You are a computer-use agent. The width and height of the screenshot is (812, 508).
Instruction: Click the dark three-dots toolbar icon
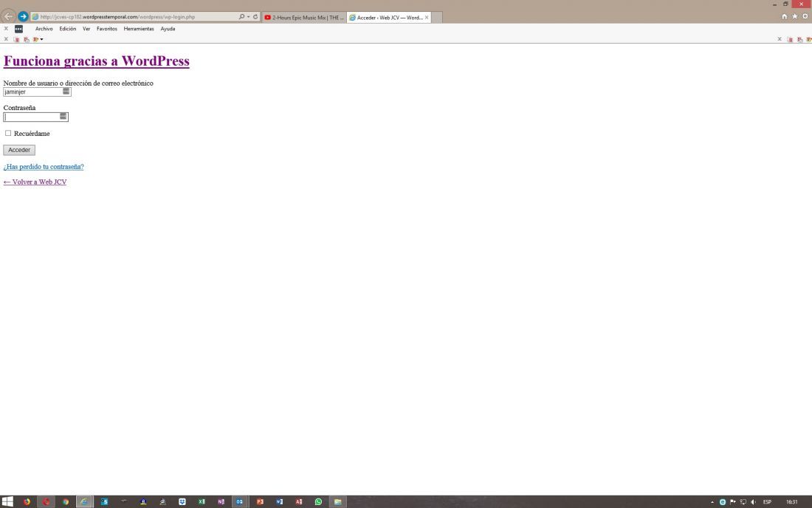tap(18, 29)
